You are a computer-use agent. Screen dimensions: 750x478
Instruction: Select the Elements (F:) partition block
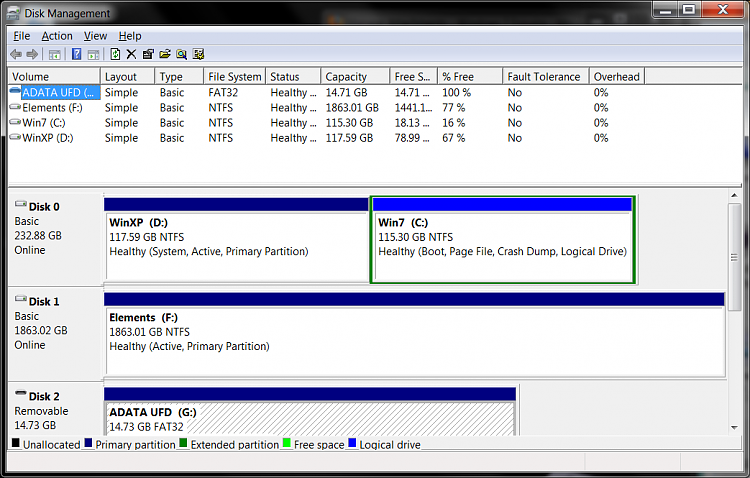[x=414, y=334]
